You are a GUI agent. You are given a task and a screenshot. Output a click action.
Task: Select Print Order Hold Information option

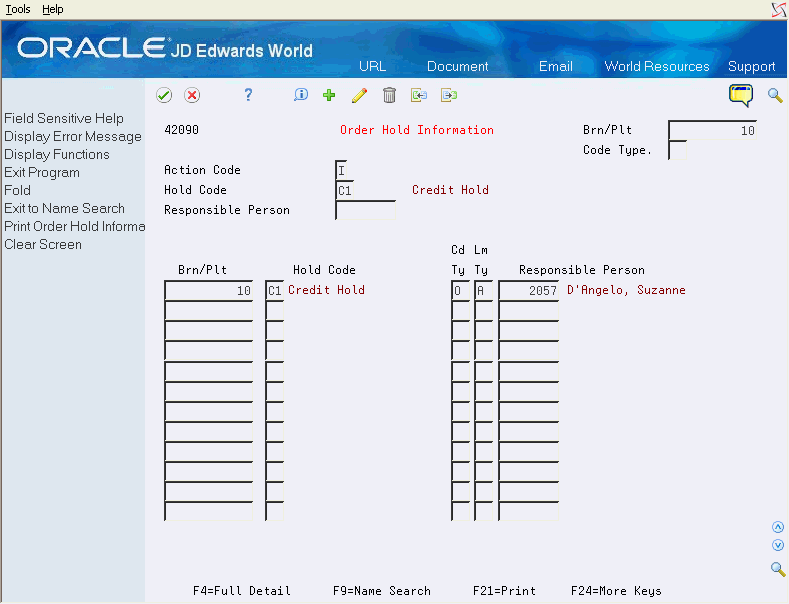pos(74,226)
